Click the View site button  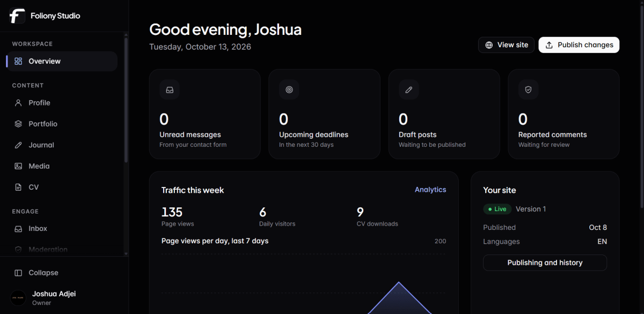tap(506, 45)
